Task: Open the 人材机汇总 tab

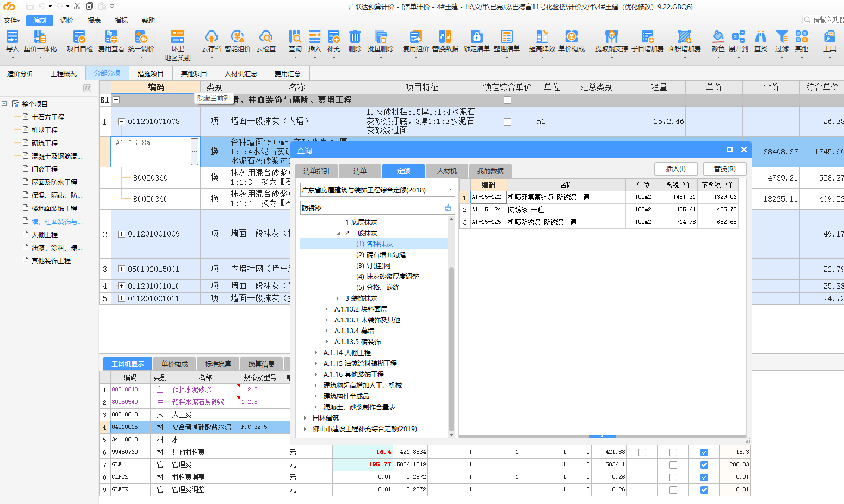Action: click(x=241, y=73)
